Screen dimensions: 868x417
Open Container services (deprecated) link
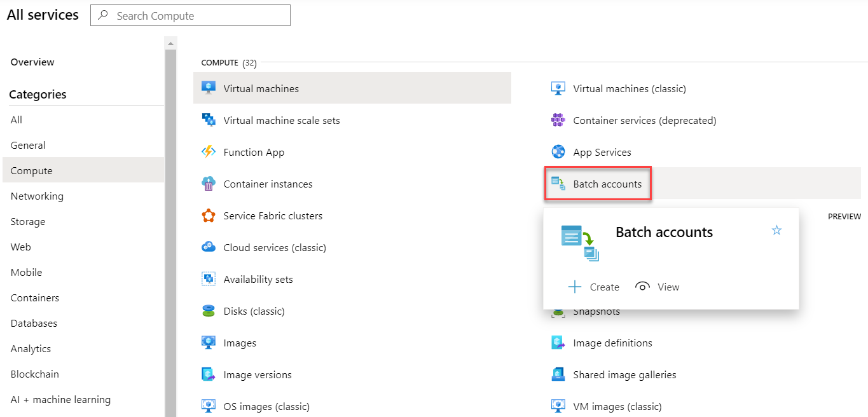(645, 120)
